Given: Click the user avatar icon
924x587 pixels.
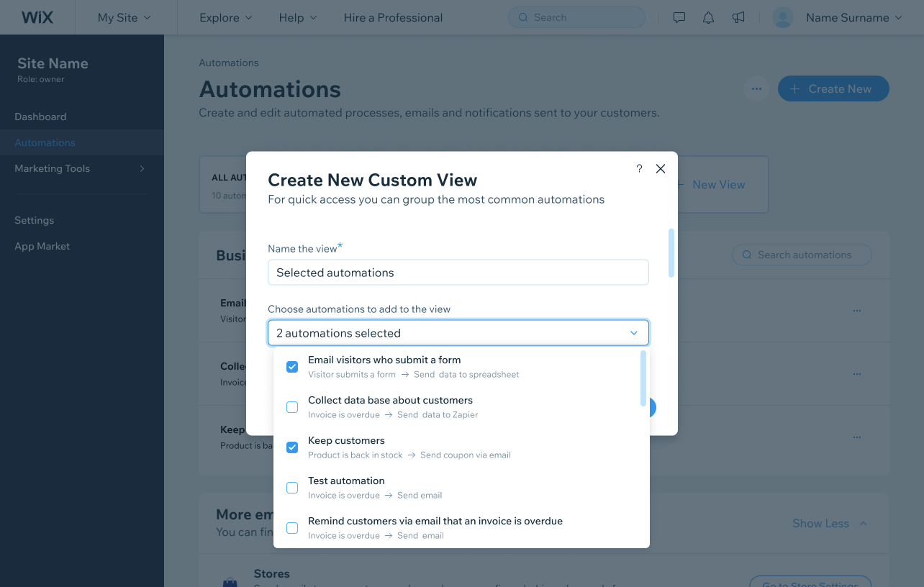Looking at the screenshot, I should (x=783, y=17).
